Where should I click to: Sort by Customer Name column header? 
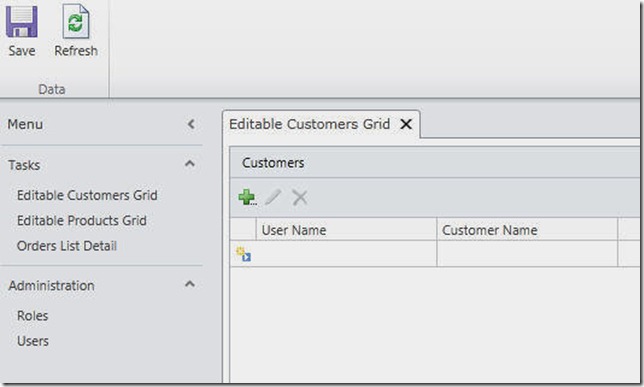(527, 230)
